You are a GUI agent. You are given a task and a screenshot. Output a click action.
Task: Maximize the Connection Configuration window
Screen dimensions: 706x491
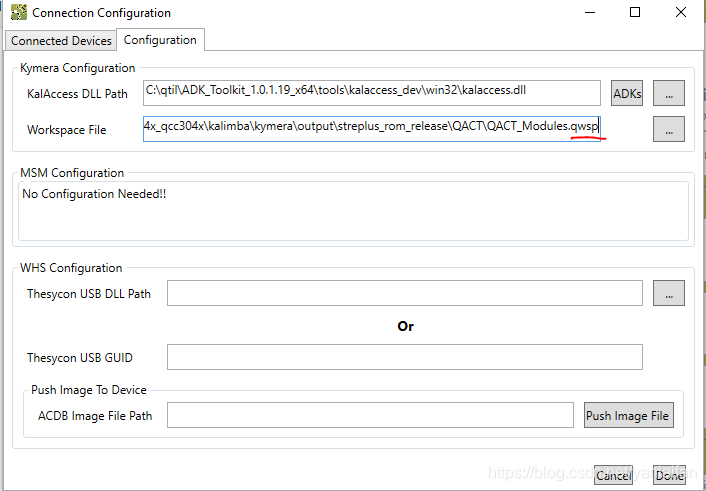coord(635,13)
